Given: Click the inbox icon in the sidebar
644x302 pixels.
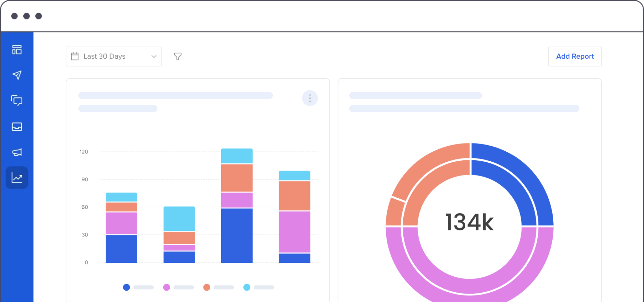Looking at the screenshot, I should pyautogui.click(x=17, y=126).
